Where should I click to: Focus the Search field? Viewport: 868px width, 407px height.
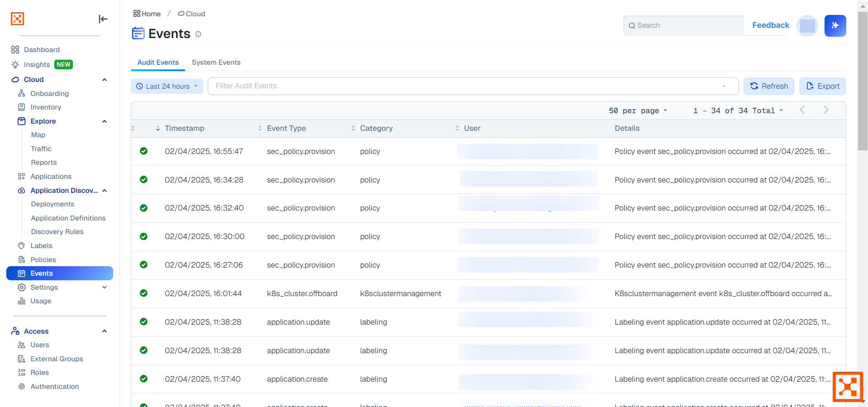pos(683,25)
